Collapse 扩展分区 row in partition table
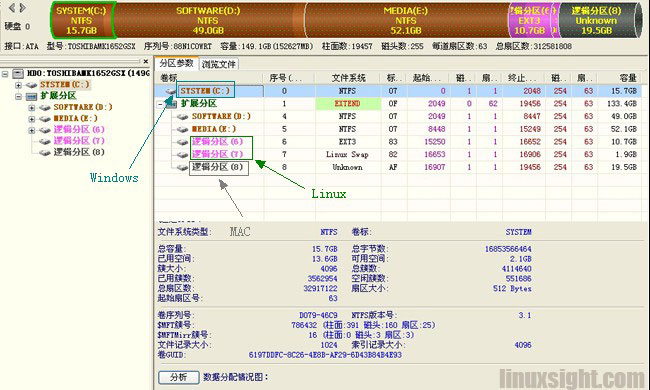 [x=161, y=104]
